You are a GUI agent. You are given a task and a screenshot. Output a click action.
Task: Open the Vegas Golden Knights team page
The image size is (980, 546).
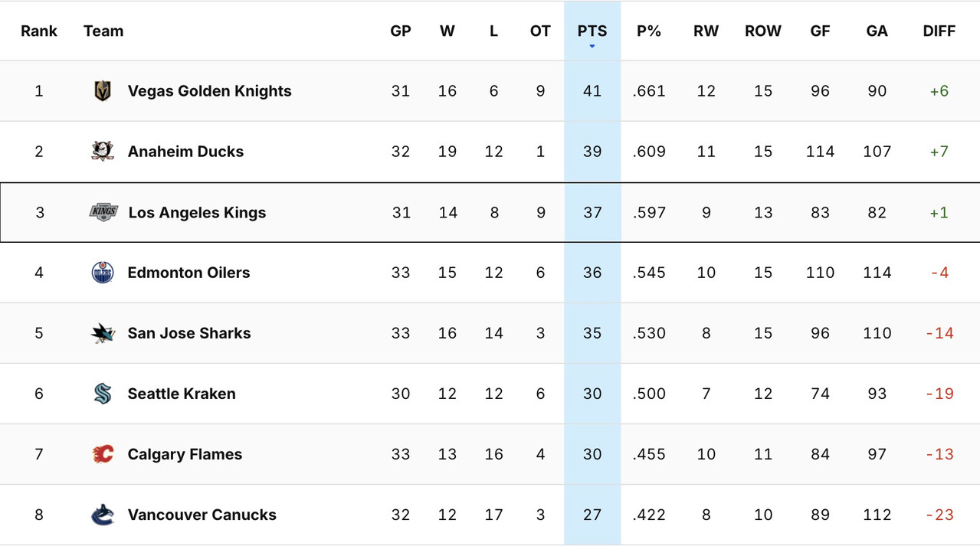(209, 90)
